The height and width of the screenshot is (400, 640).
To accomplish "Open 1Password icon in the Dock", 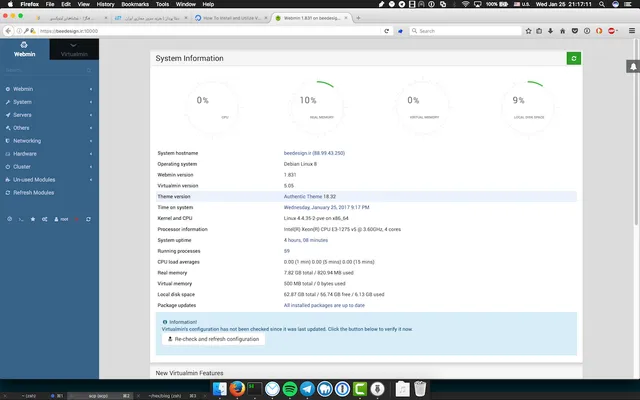I will [342, 389].
